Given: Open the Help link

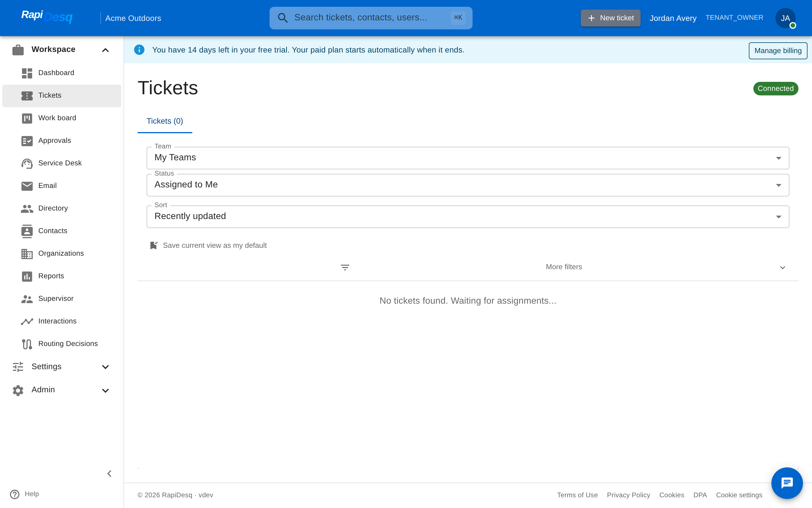Looking at the screenshot, I should tap(25, 494).
